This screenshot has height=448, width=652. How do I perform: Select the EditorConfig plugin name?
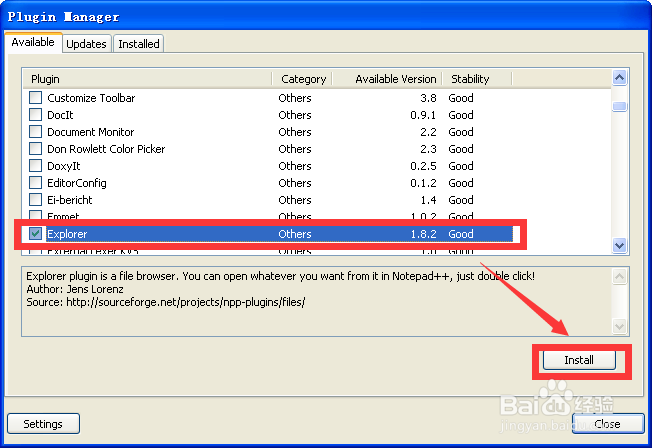[77, 183]
